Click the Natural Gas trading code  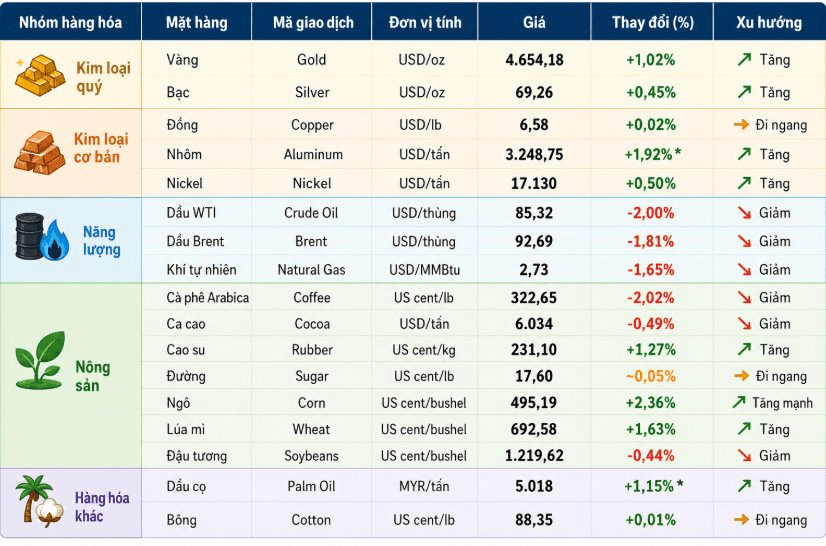311,270
